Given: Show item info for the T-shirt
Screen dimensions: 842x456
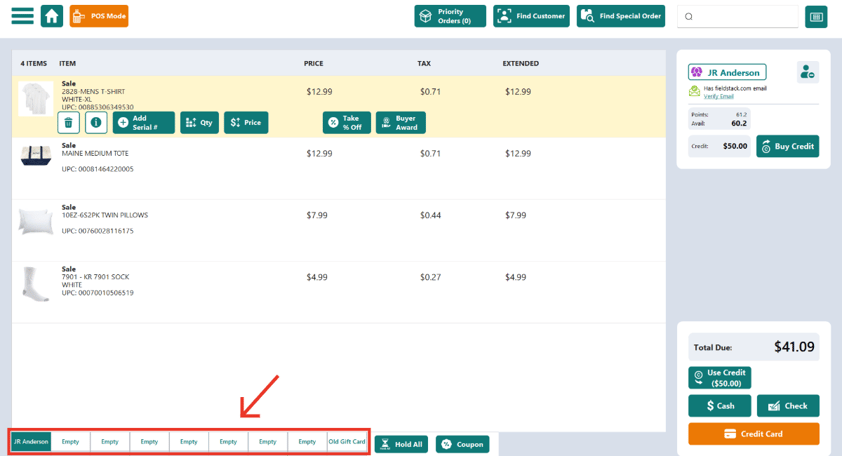Looking at the screenshot, I should pyautogui.click(x=96, y=122).
